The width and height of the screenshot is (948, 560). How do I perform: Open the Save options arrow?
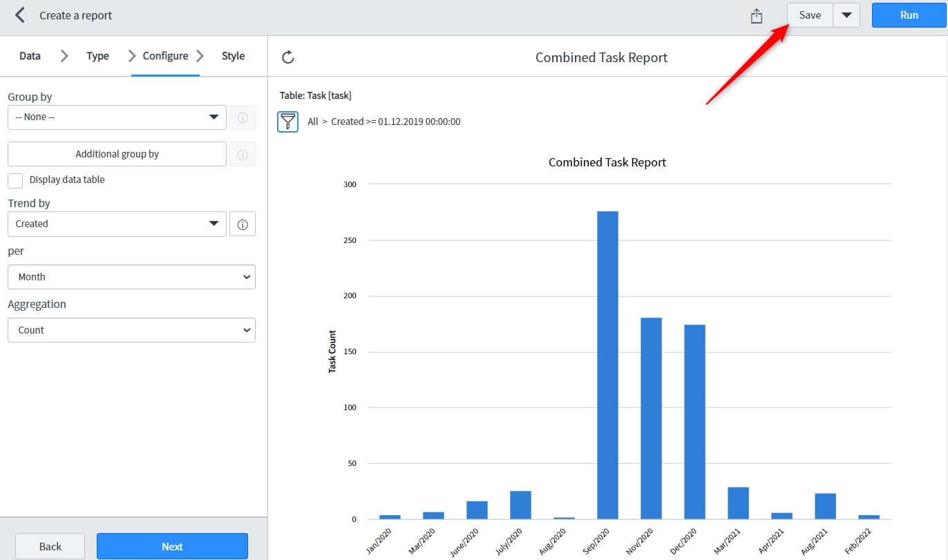click(846, 15)
